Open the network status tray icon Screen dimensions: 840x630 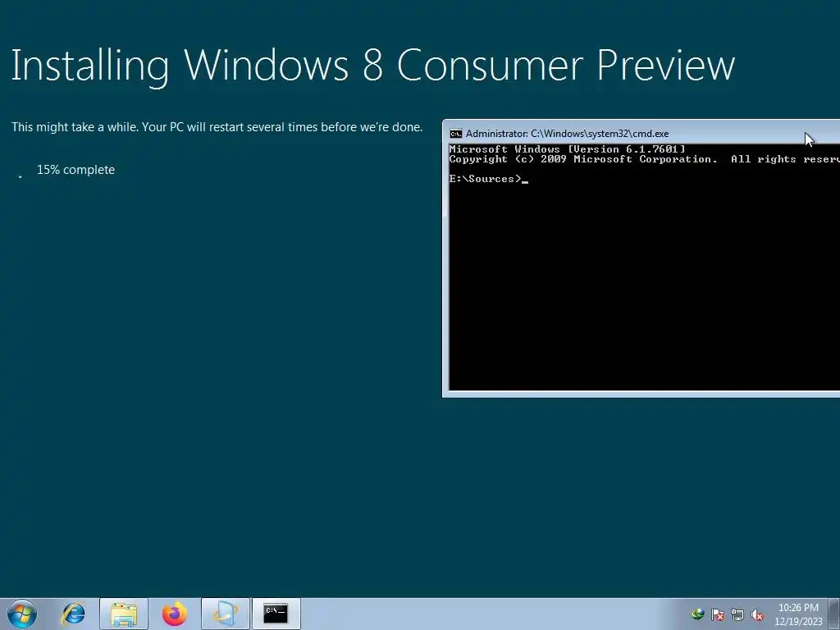pos(737,614)
